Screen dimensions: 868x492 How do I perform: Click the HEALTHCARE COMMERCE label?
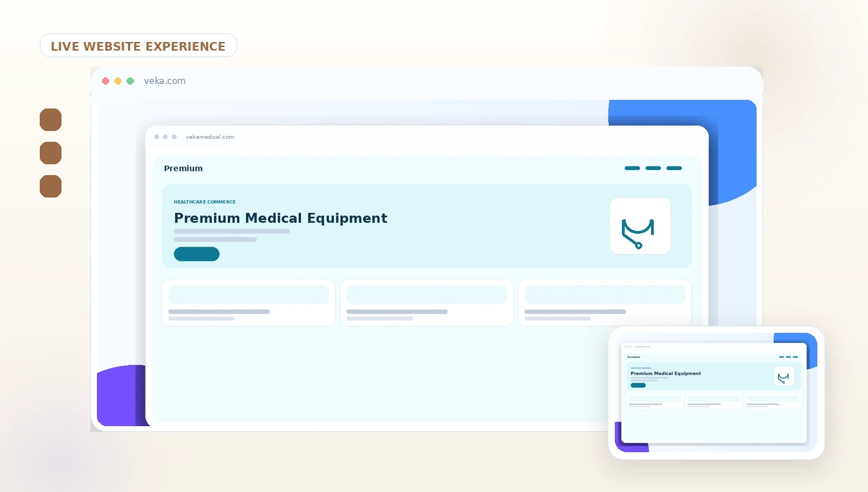click(205, 202)
